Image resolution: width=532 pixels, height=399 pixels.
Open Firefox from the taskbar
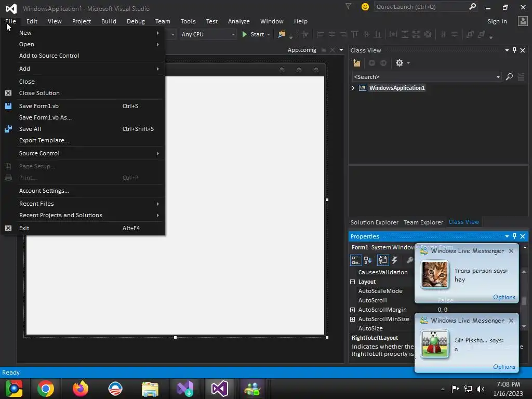pyautogui.click(x=81, y=389)
